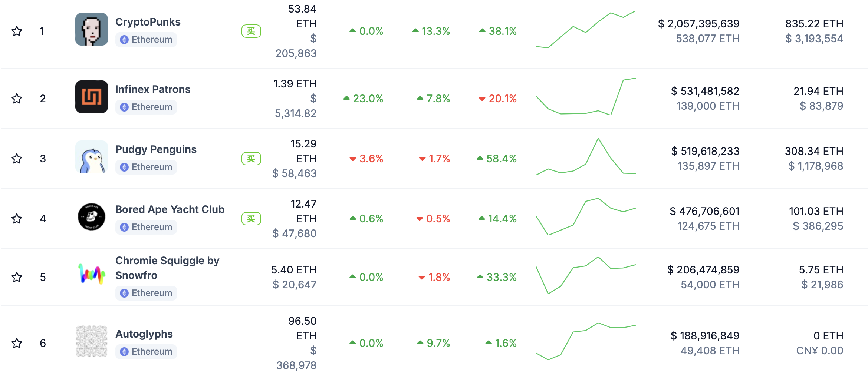868x378 pixels.
Task: Star CryptoPunks to add to watchlist
Action: [17, 31]
